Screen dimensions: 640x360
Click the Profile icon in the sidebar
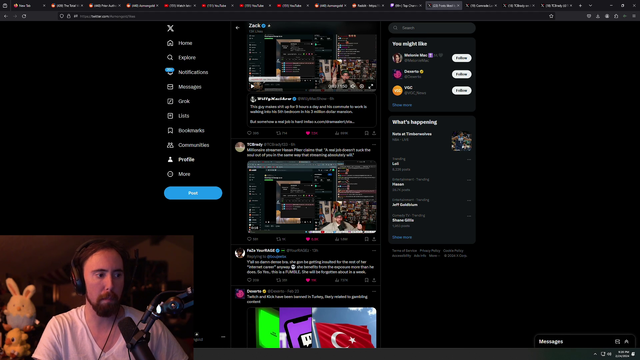click(170, 160)
